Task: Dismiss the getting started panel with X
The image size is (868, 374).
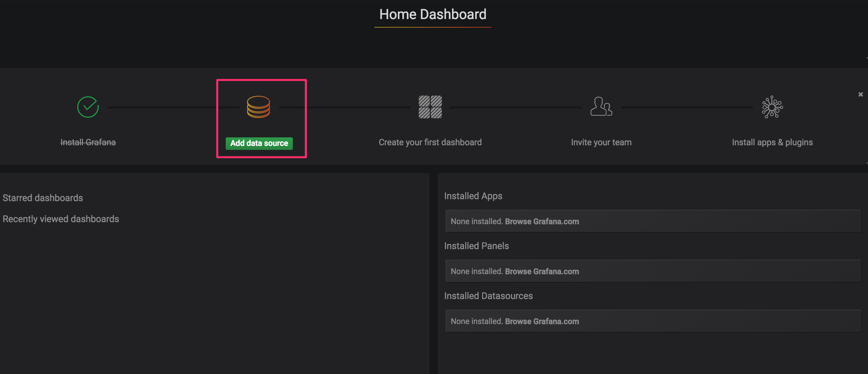Action: pos(860,95)
